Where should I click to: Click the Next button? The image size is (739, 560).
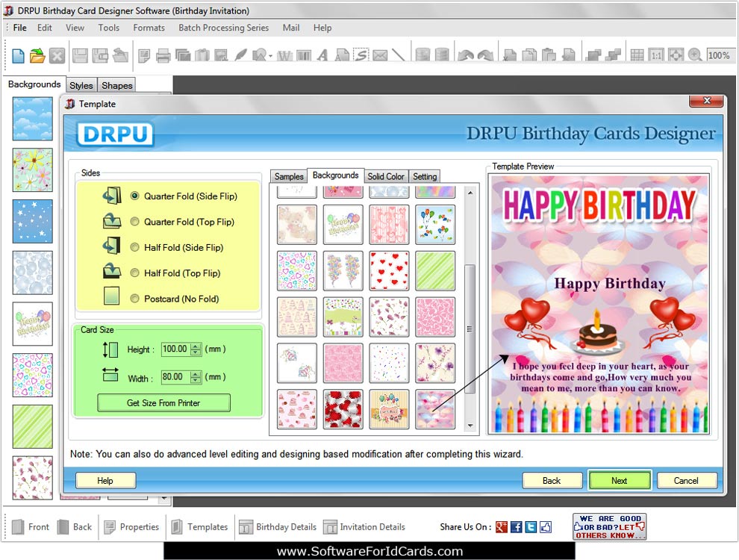point(620,480)
